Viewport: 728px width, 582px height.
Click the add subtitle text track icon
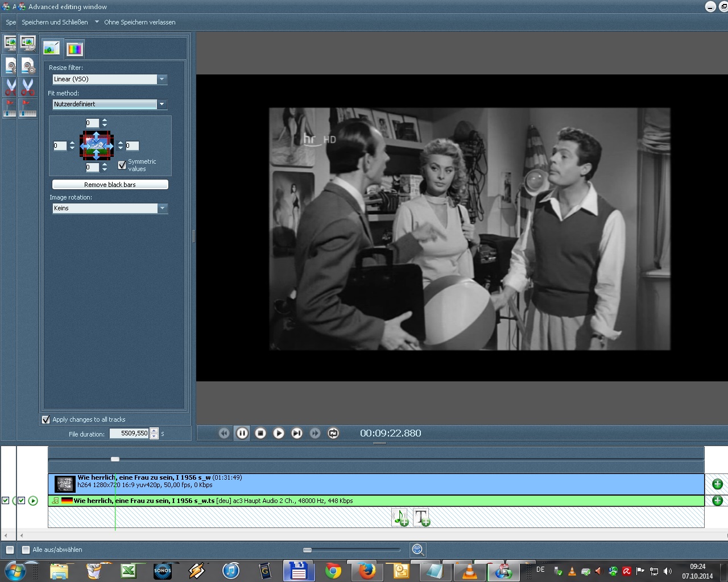coord(421,518)
